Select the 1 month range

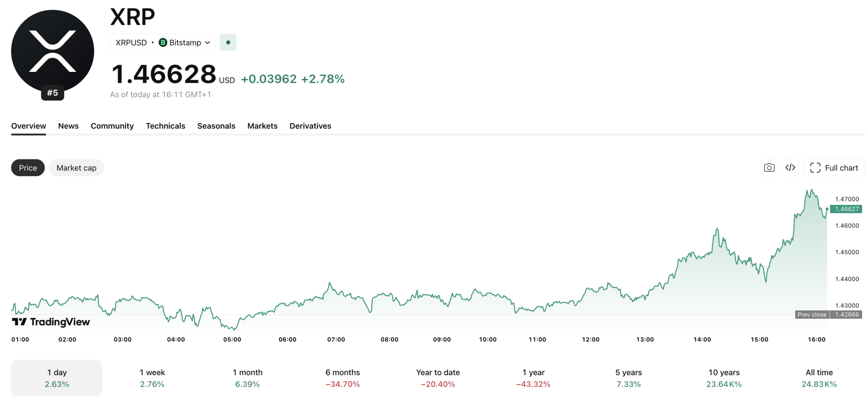(x=247, y=378)
